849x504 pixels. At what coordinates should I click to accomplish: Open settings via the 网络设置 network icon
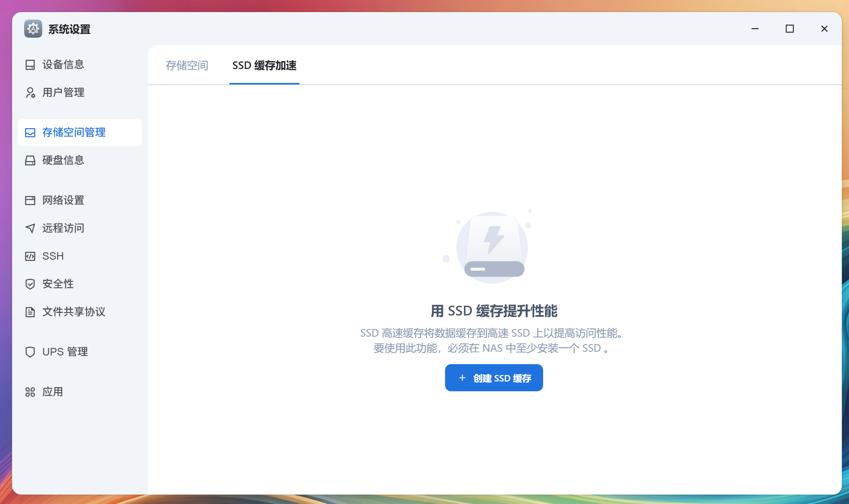point(30,200)
